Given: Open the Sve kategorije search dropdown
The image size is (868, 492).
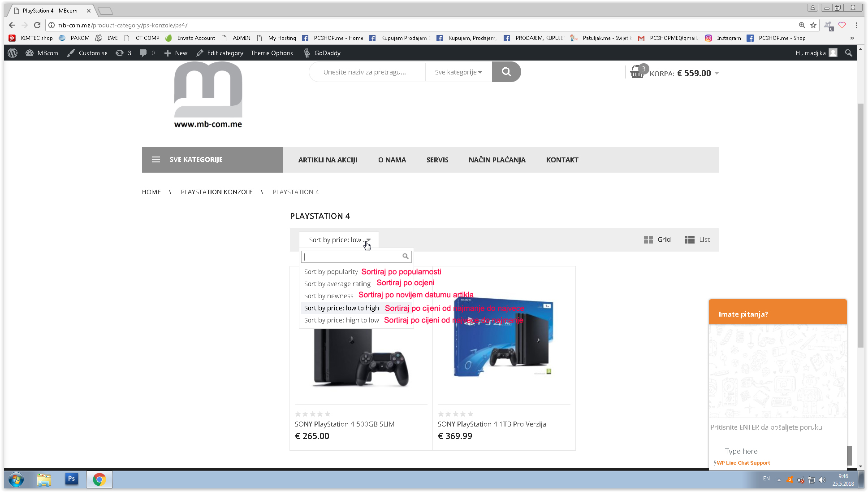Looking at the screenshot, I should [x=458, y=72].
